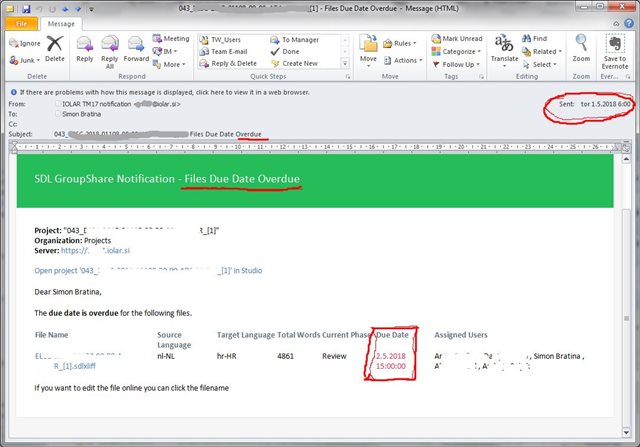Click sender IOLAR TM17 notification

coord(121,104)
